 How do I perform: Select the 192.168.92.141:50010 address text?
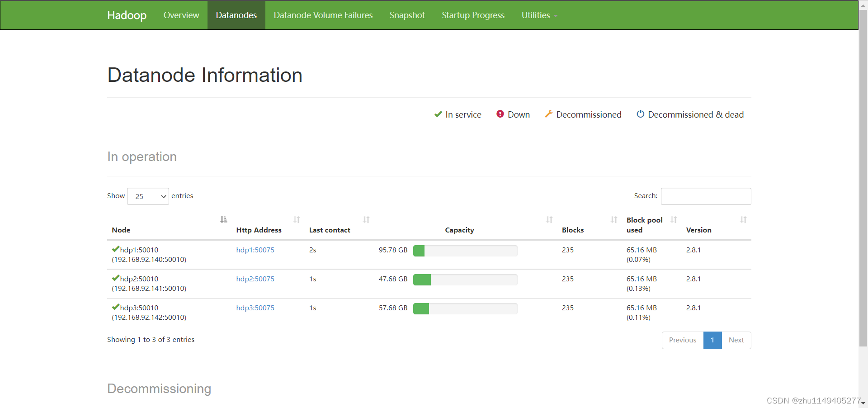click(x=149, y=289)
